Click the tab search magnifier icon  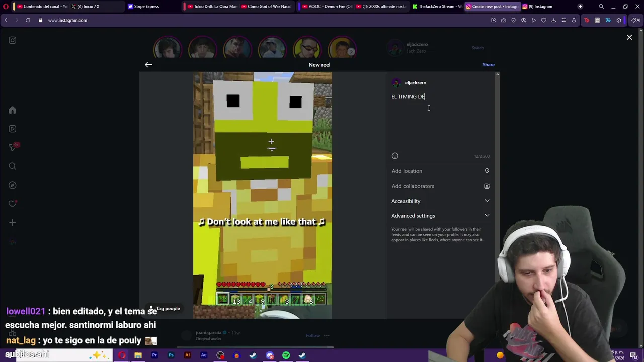(601, 7)
